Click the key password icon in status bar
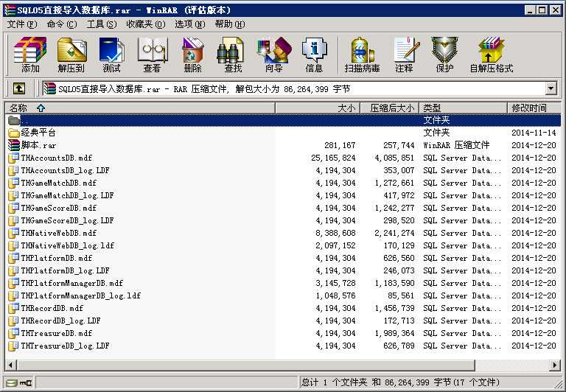Image resolution: width=566 pixels, height=392 pixels. pyautogui.click(x=26, y=382)
